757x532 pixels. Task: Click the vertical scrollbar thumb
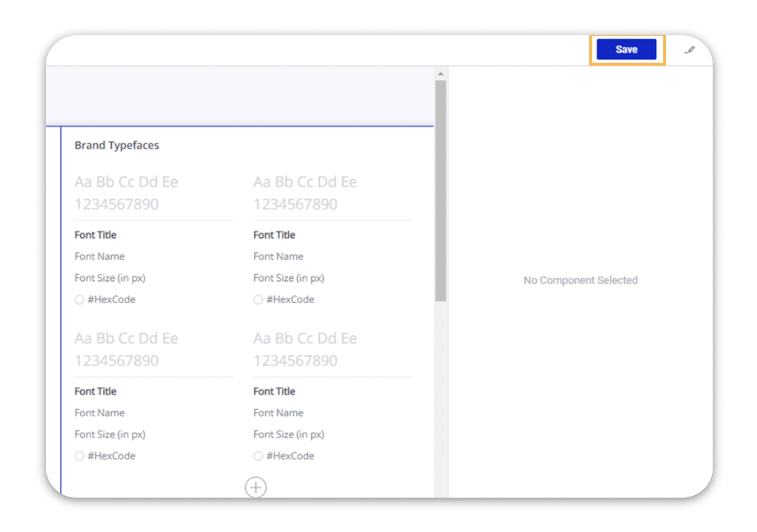point(441,191)
